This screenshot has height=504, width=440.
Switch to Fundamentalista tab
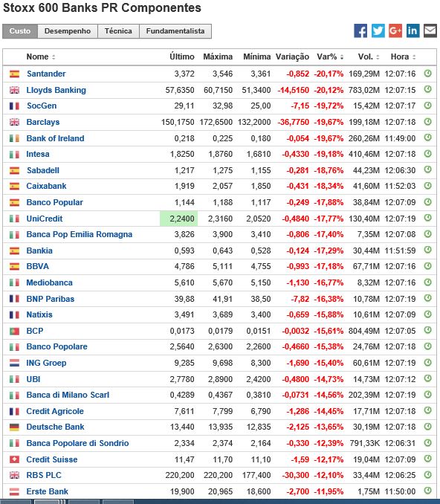click(175, 31)
